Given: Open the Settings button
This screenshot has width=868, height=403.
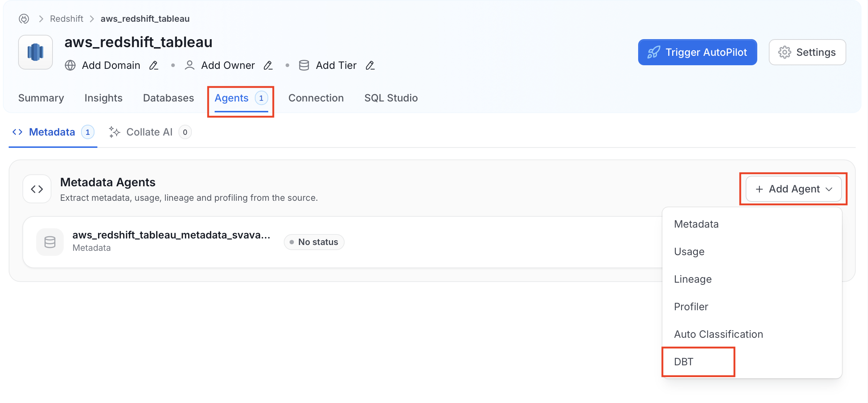Looking at the screenshot, I should click(x=807, y=52).
